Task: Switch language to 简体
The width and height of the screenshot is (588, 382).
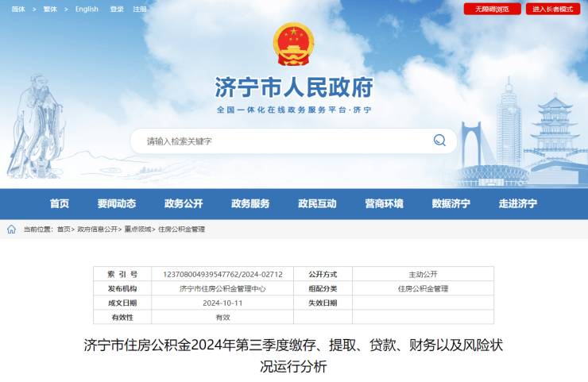Action: tap(18, 10)
